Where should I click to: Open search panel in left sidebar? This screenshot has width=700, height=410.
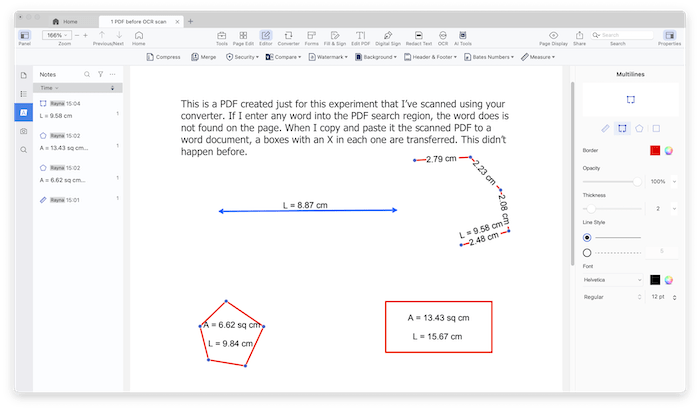[24, 150]
